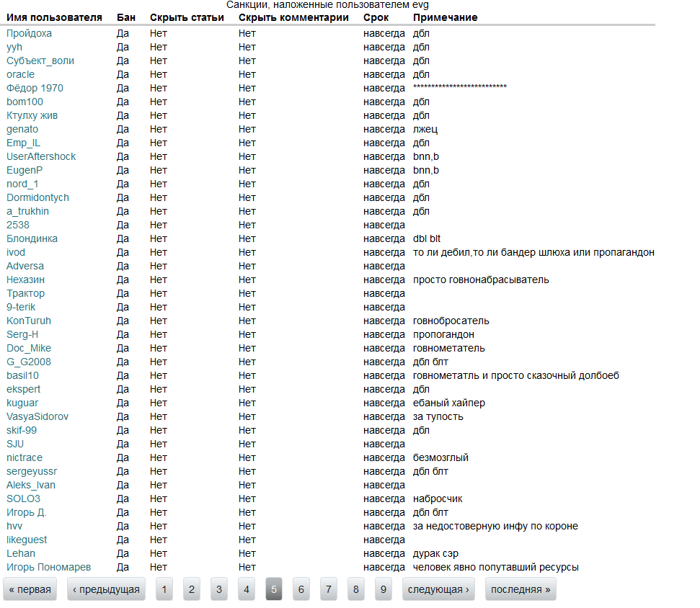Open the VasyaSidorov profile link
Viewport: 700px width, 608px height.
point(37,416)
